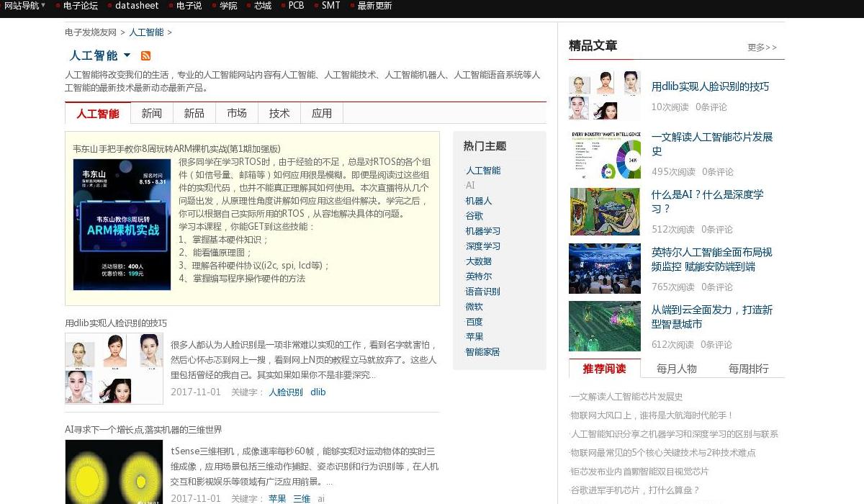
Task: Open the RSS feed icon beside 人工智能
Action: (145, 56)
